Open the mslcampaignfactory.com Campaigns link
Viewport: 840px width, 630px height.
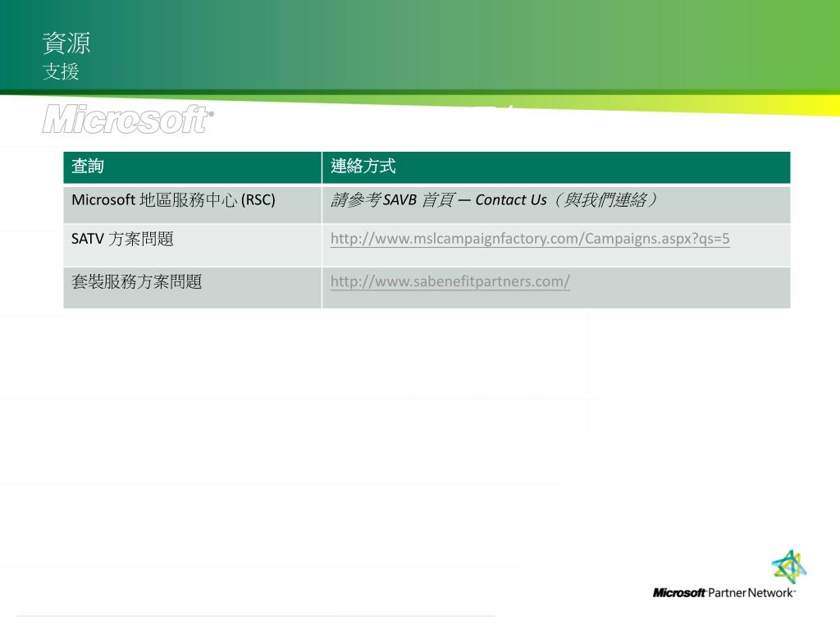click(x=530, y=239)
